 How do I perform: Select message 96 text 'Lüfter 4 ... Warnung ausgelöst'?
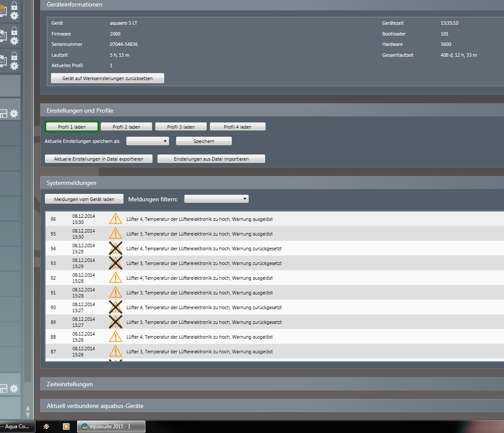point(199,219)
